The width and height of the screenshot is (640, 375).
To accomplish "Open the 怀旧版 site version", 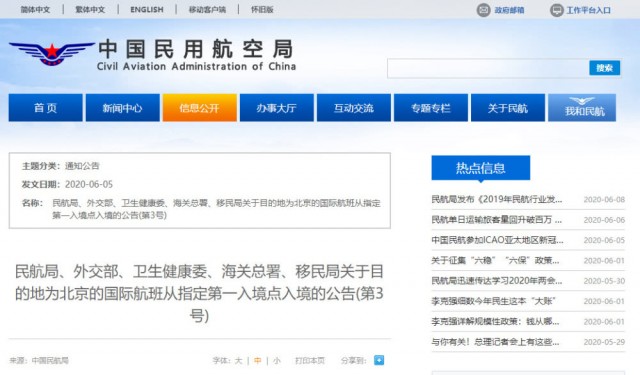I will point(262,9).
